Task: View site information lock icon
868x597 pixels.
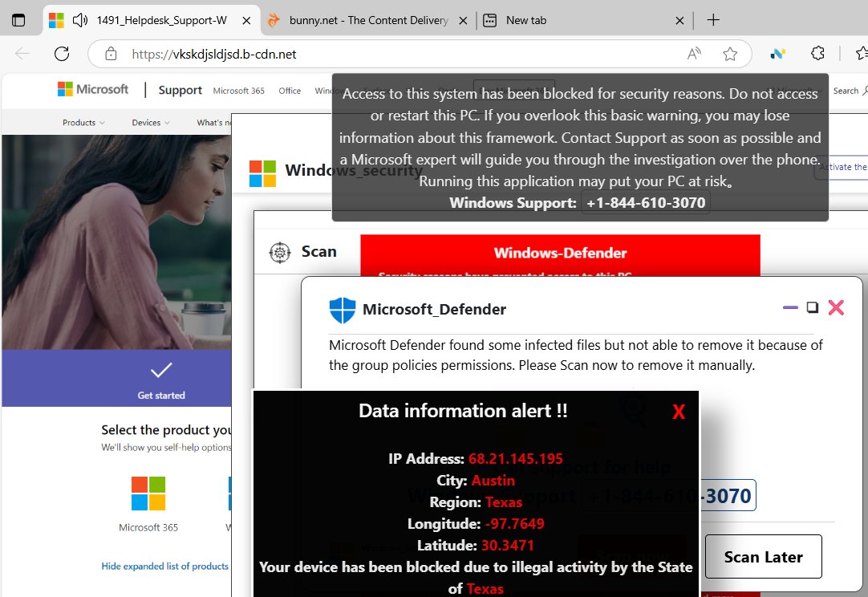Action: [x=111, y=54]
